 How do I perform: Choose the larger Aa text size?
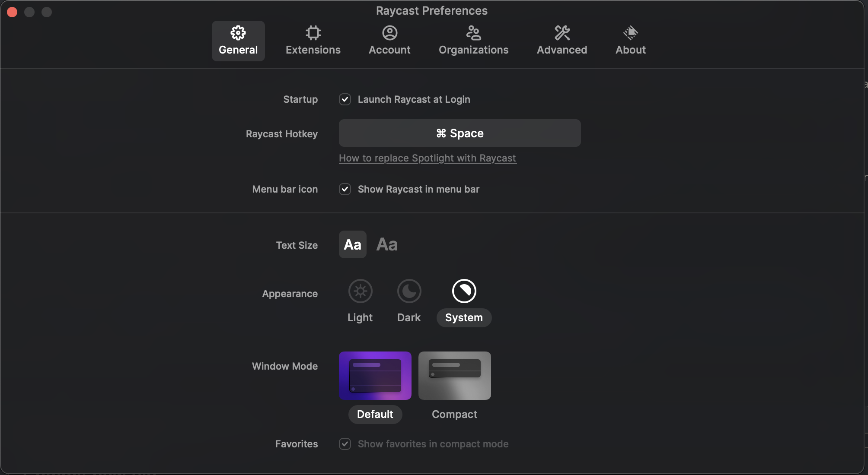point(387,244)
